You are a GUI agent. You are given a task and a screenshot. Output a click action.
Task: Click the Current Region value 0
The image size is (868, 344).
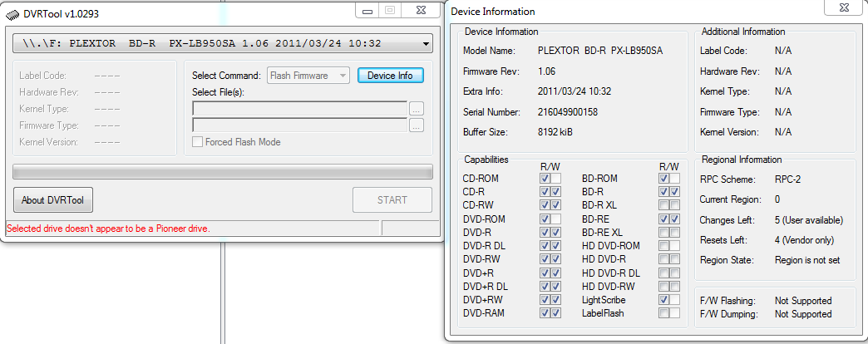pos(777,199)
